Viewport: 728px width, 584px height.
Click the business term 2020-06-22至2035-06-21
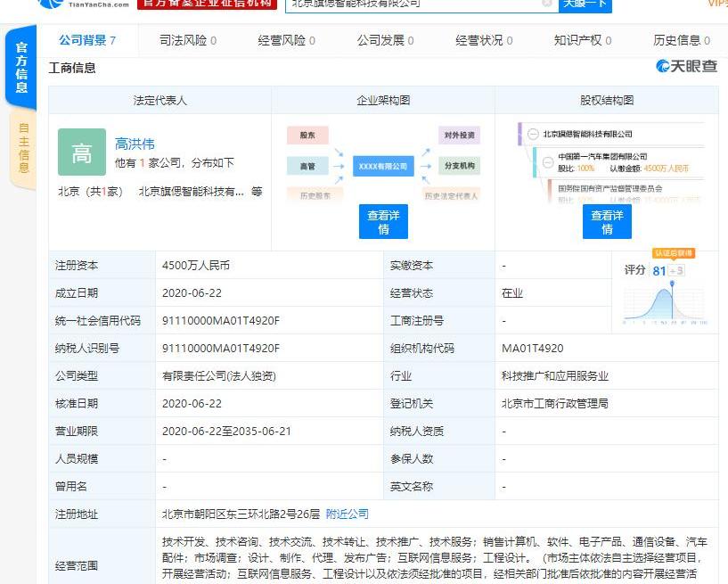pyautogui.click(x=226, y=432)
